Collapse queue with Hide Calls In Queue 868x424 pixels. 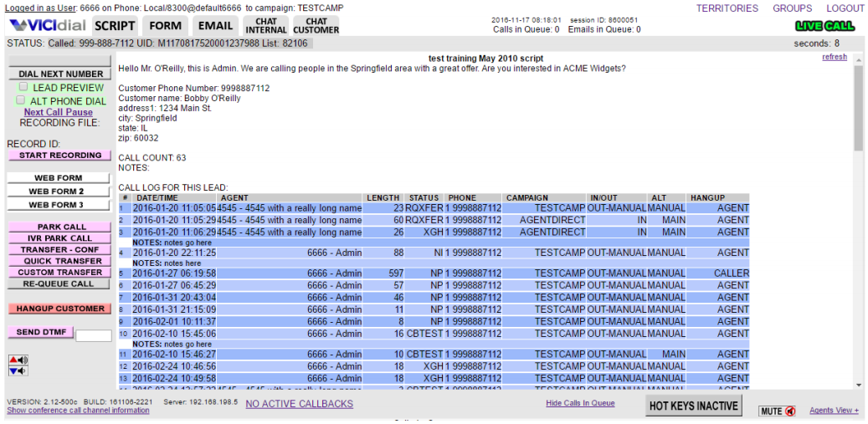[580, 403]
